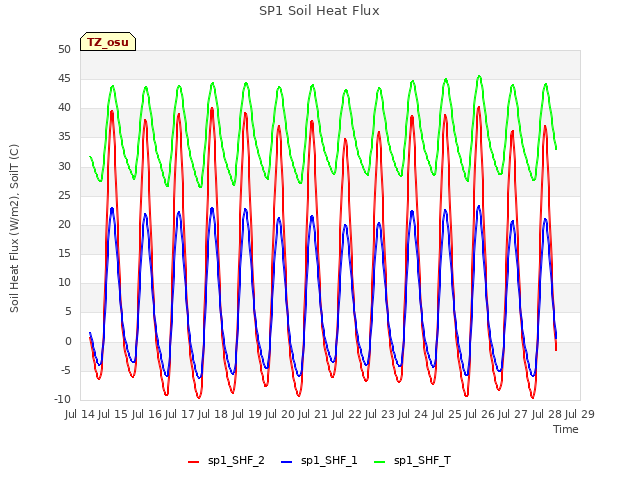Click the 15 y-axis tick value

tap(64, 254)
